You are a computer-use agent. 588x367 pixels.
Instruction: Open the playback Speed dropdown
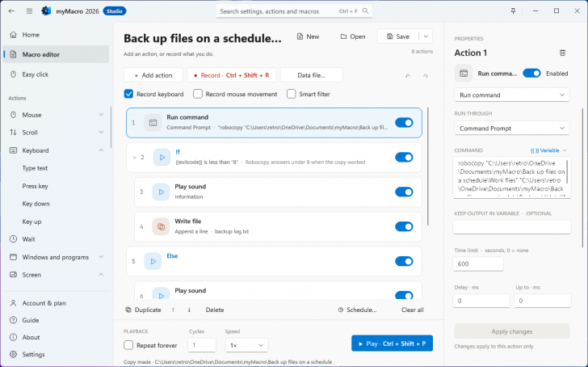(246, 345)
